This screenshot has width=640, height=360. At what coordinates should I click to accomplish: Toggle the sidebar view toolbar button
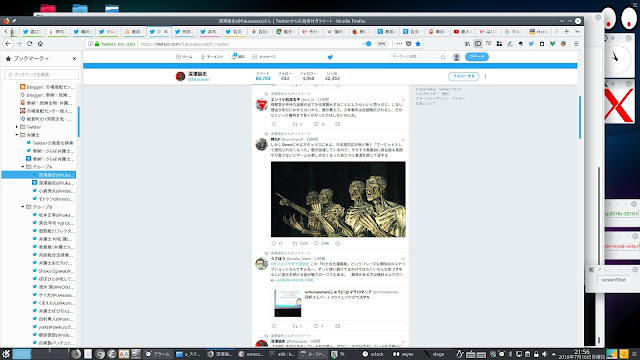[x=478, y=44]
